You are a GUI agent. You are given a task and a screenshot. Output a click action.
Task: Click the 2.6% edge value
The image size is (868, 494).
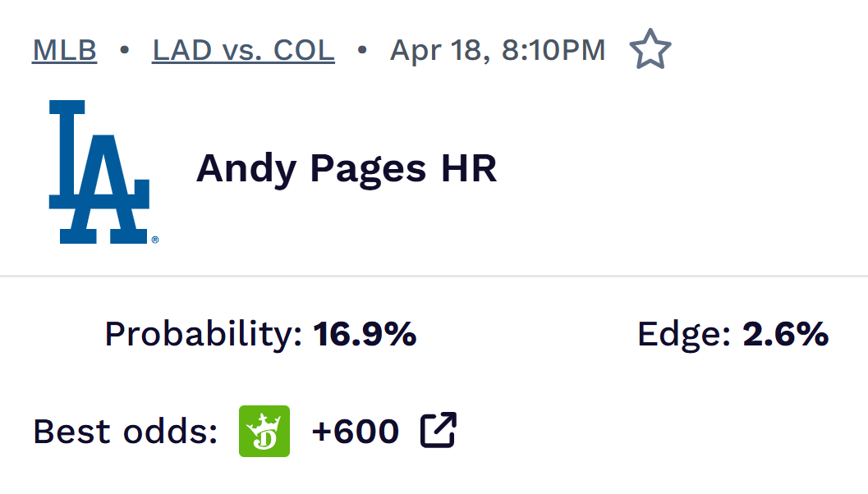click(786, 334)
